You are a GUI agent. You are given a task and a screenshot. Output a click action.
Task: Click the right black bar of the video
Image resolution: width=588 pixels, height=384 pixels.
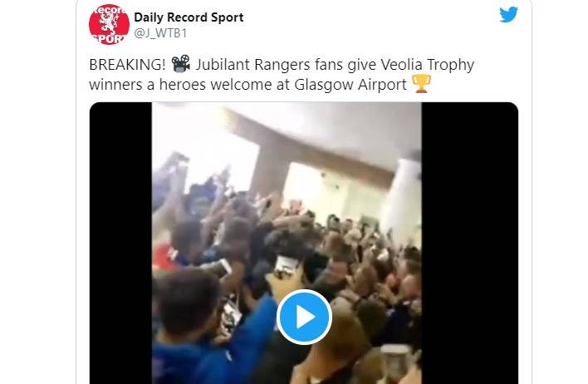point(470,243)
